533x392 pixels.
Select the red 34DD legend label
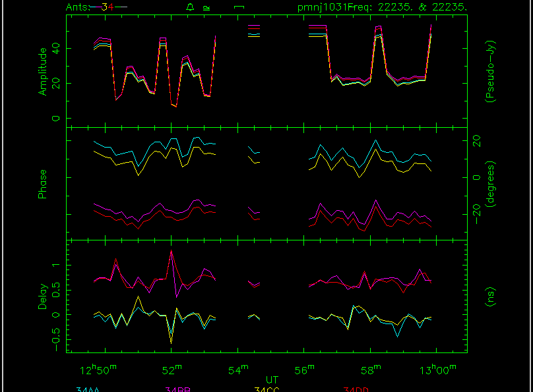[357, 389]
